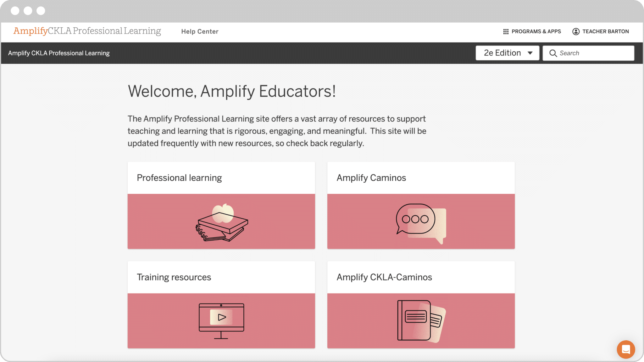Click the AmplifyCKLA Professional Learning logo
Image resolution: width=644 pixels, height=362 pixels.
pos(87,31)
